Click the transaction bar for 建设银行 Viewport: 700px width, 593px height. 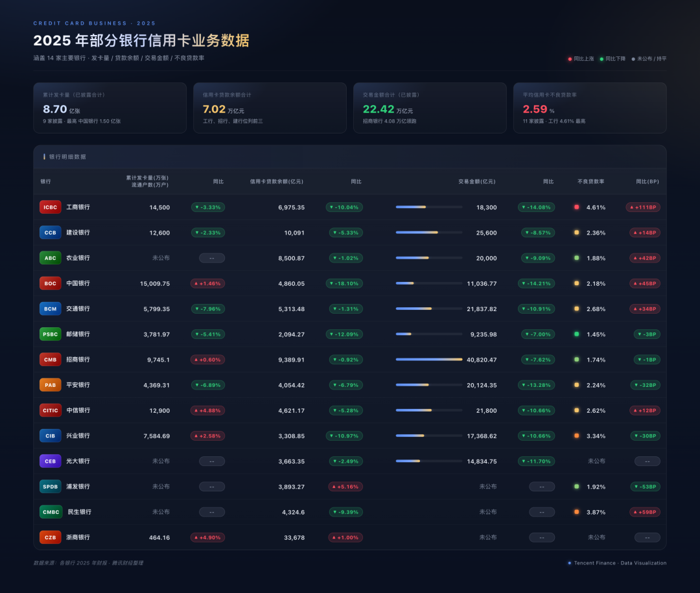[x=429, y=233]
